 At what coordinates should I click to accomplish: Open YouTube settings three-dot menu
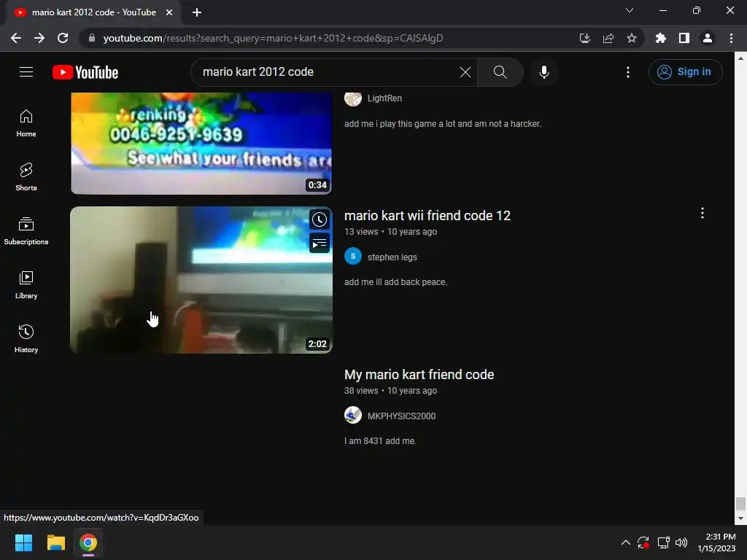click(x=628, y=72)
